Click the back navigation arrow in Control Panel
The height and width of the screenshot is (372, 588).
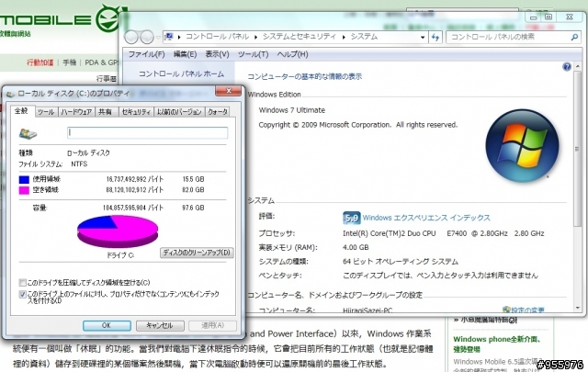coord(131,37)
